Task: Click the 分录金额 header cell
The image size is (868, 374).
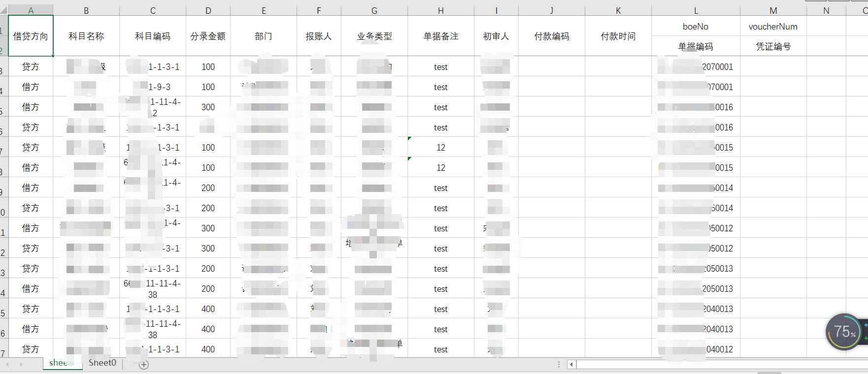Action: coord(208,36)
